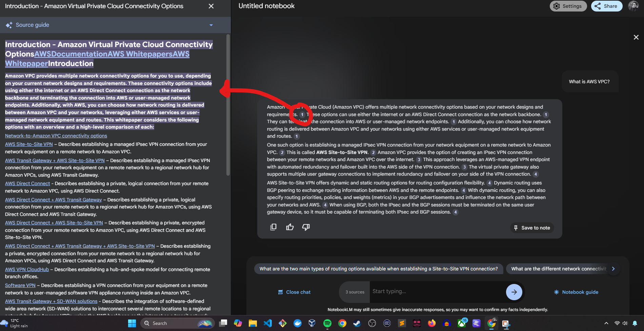Open Wi-Fi network settings in tray
This screenshot has height=331, width=644.
(x=617, y=323)
